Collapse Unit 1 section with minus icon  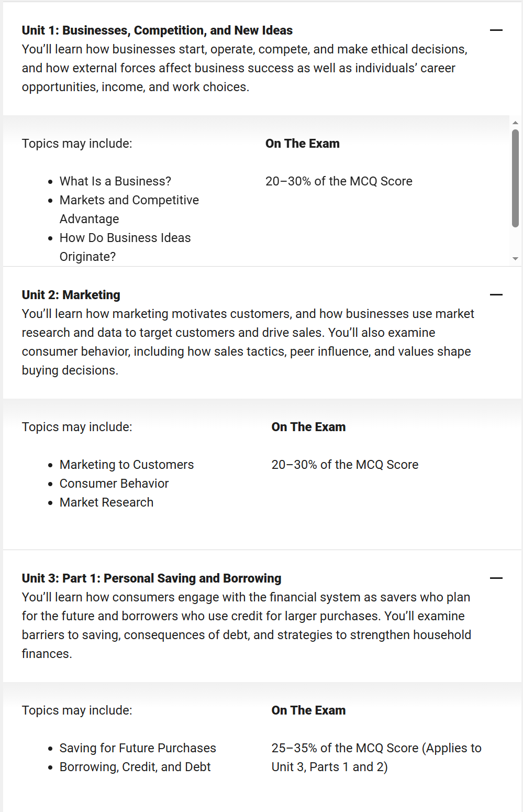[496, 30]
